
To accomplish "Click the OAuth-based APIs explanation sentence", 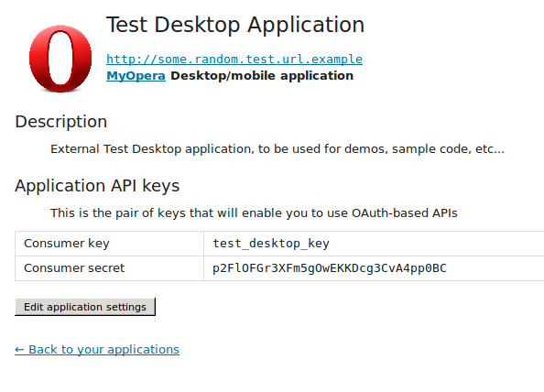I will point(254,212).
